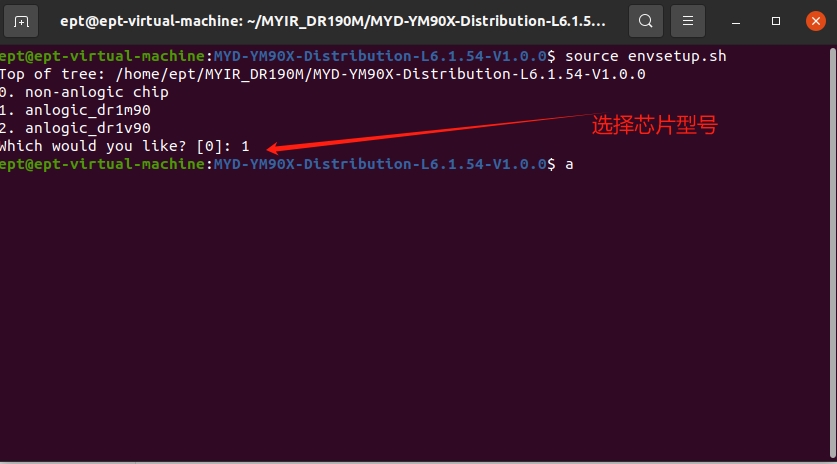This screenshot has height=464, width=837.
Task: Click the last prompt after the typed 'a'
Action: [578, 164]
